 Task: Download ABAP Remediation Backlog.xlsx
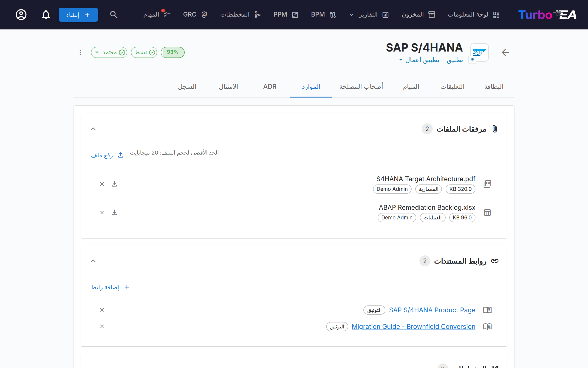(114, 213)
